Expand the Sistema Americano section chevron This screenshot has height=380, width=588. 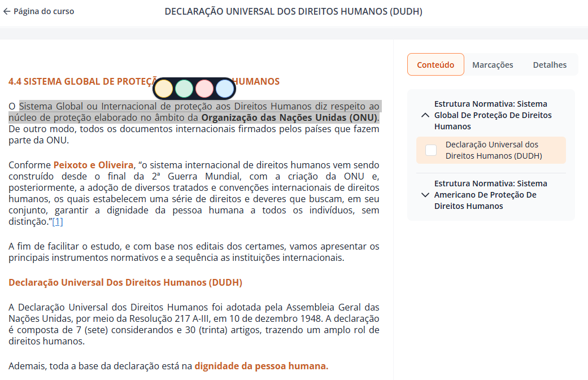[425, 195]
